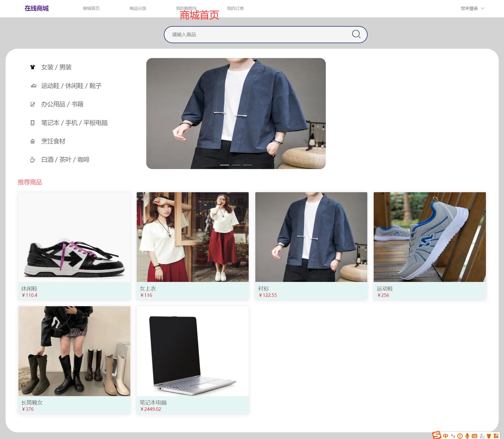Open Sogou input method S logo
The width and height of the screenshot is (504, 439).
[x=436, y=435]
